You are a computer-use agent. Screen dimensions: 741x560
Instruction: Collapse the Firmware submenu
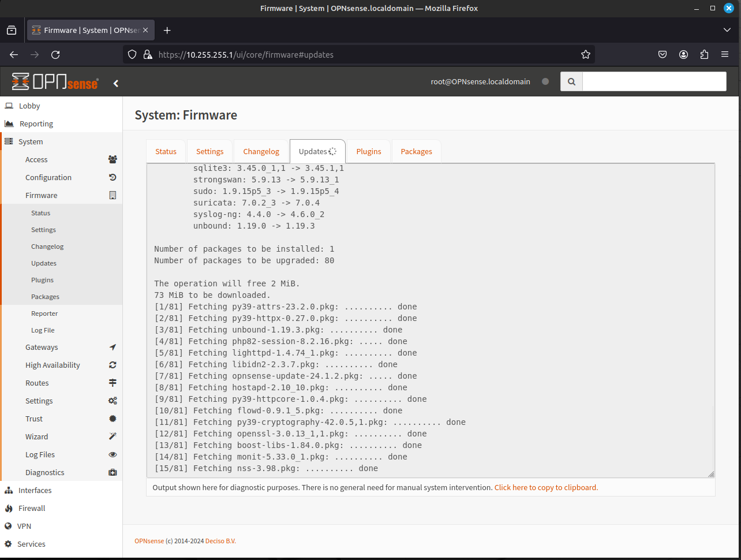(x=61, y=195)
